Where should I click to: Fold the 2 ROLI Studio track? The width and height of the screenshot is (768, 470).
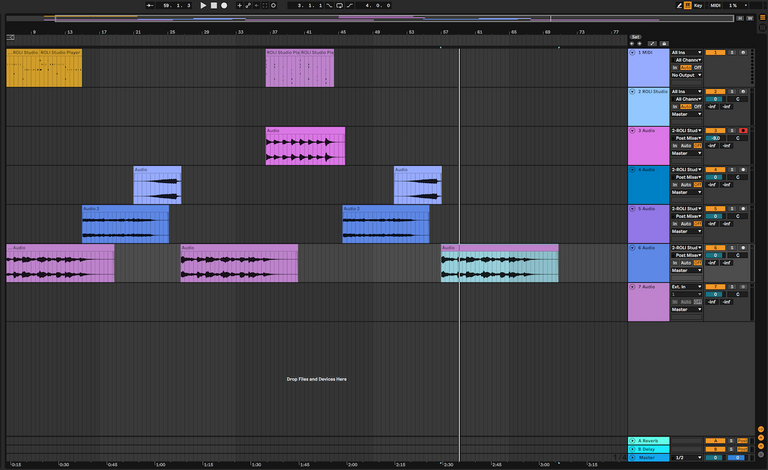click(x=632, y=92)
